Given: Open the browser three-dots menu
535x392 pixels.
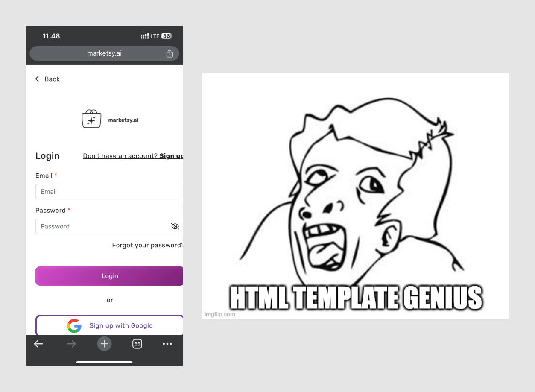Looking at the screenshot, I should [167, 344].
